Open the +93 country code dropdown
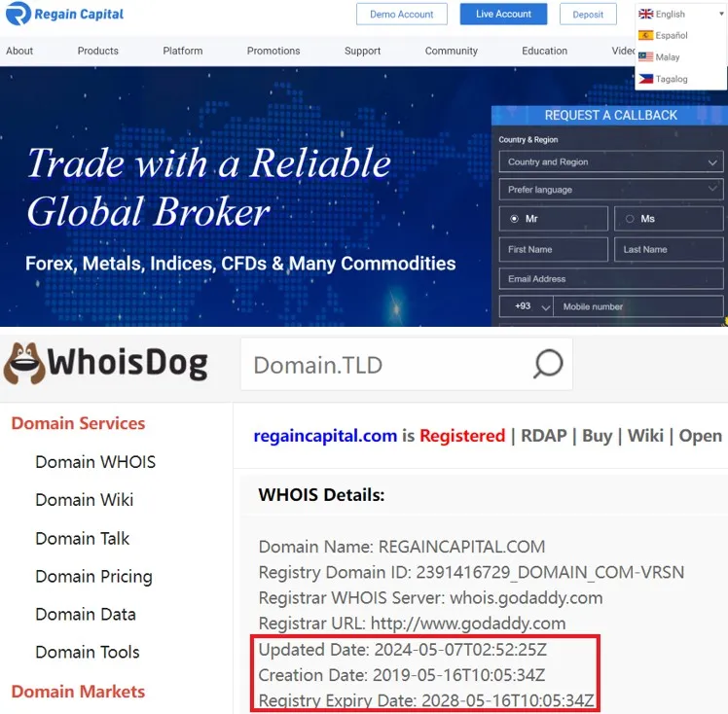 [526, 306]
